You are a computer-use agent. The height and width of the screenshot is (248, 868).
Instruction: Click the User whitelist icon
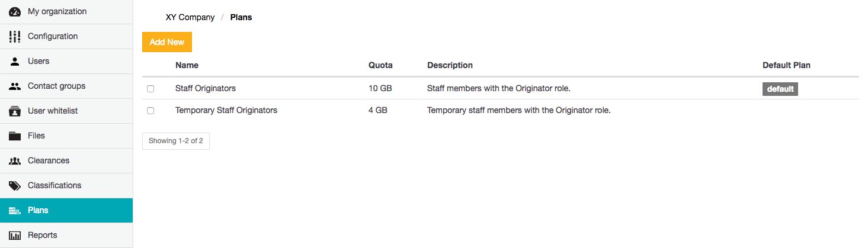(15, 111)
